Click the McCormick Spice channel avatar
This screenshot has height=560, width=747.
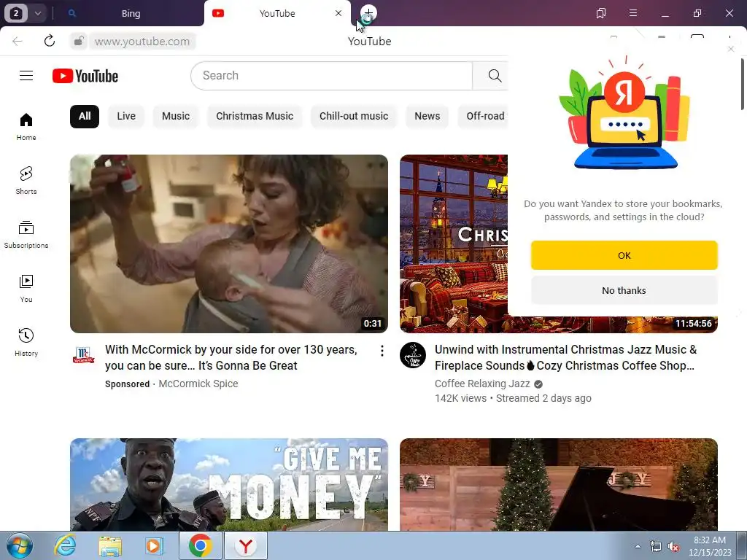pyautogui.click(x=83, y=355)
